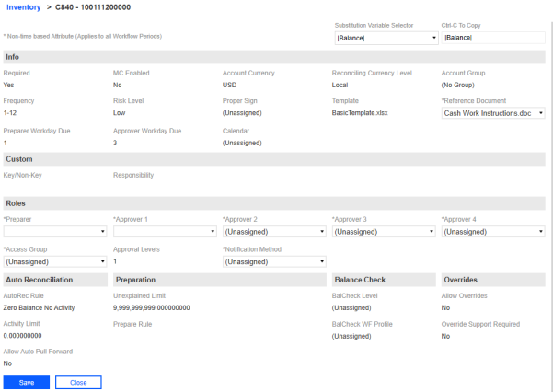
Task: Click the USD account currency value
Action: (x=230, y=85)
